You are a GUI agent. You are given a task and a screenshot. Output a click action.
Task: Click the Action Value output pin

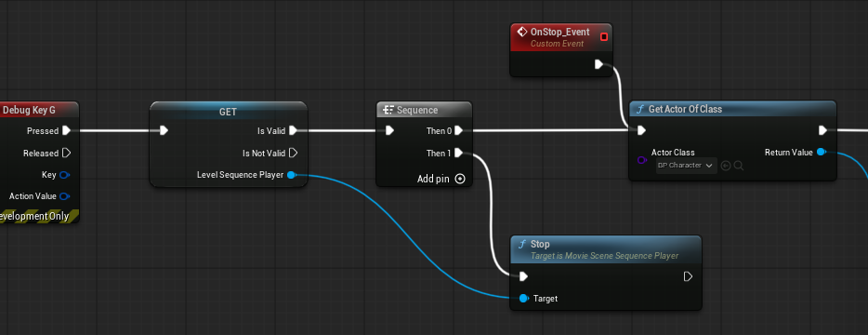tap(65, 196)
